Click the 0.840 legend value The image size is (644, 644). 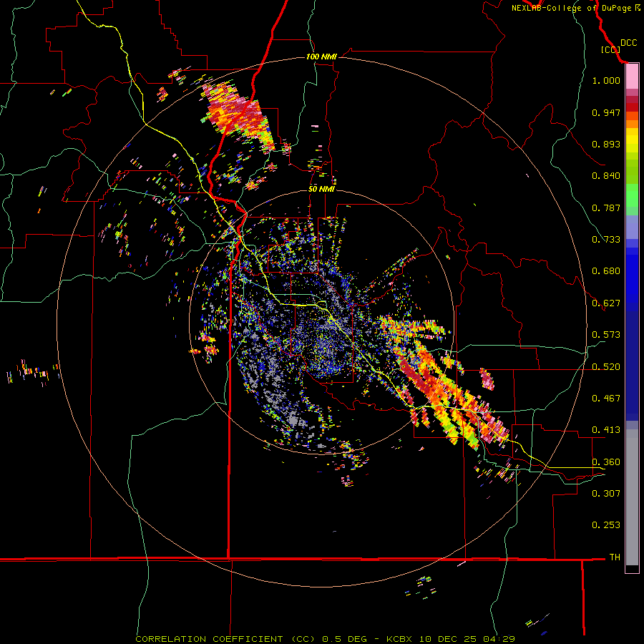pyautogui.click(x=606, y=176)
